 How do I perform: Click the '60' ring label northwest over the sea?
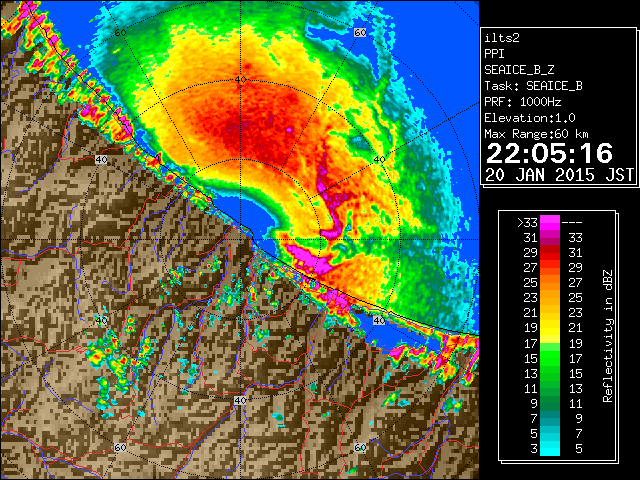pyautogui.click(x=120, y=33)
